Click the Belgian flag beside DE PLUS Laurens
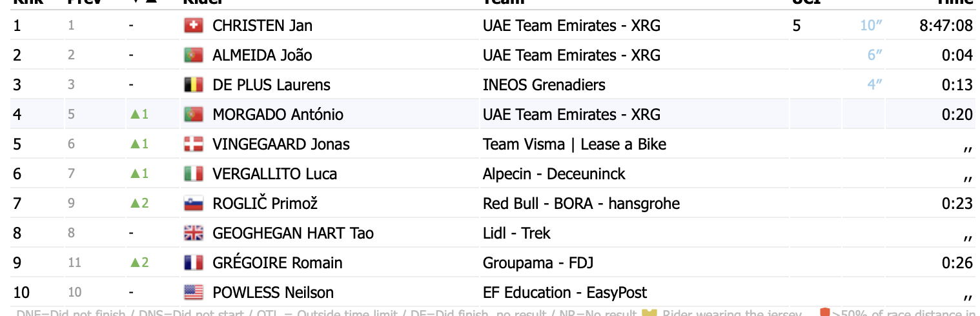Viewport: 980px width, 316px height. point(193,85)
